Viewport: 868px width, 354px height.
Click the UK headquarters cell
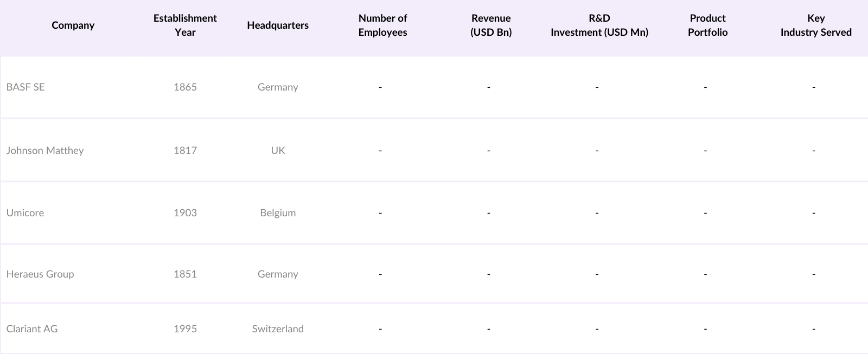tap(278, 151)
